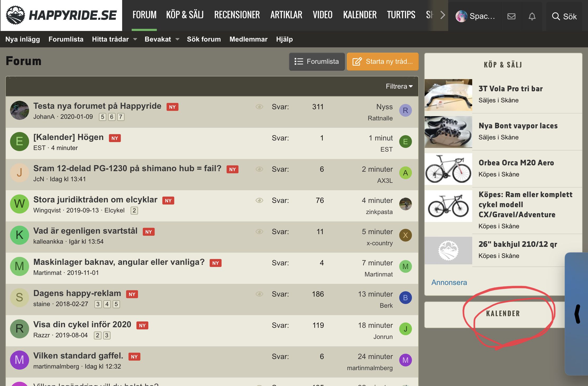Open the RECENSIONER nav tab

coord(237,15)
